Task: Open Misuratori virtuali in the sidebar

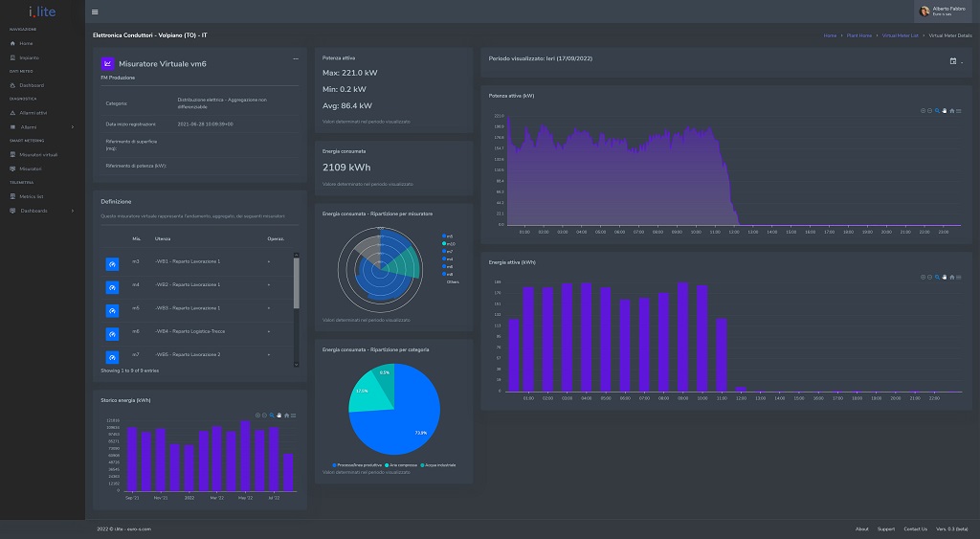Action: pos(38,154)
